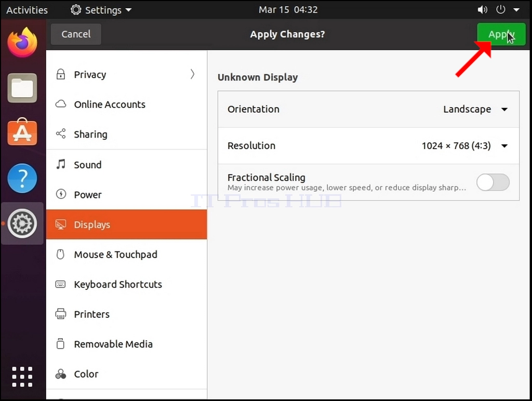Launch Ubuntu Software from the dock
The height and width of the screenshot is (401, 532).
tap(22, 132)
